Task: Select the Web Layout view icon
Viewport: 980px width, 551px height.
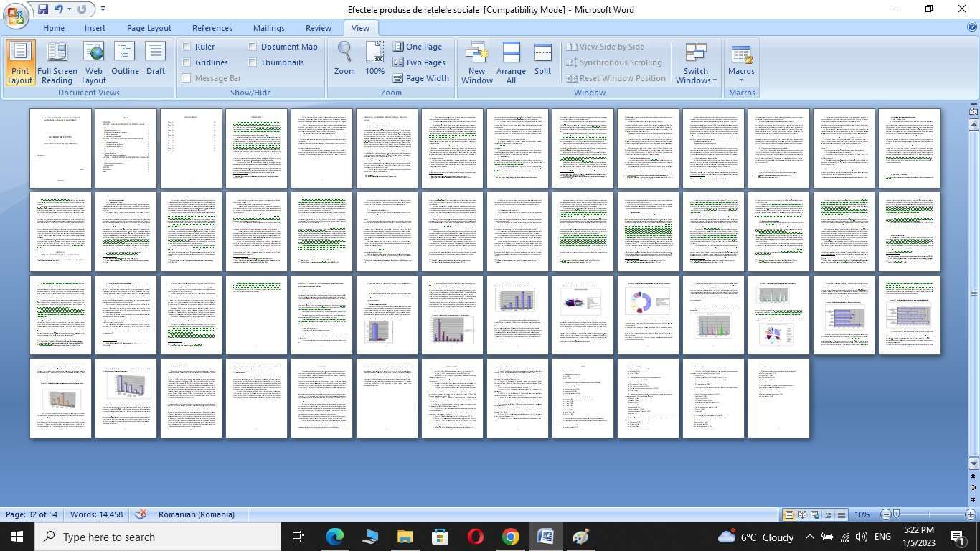Action: tap(93, 62)
